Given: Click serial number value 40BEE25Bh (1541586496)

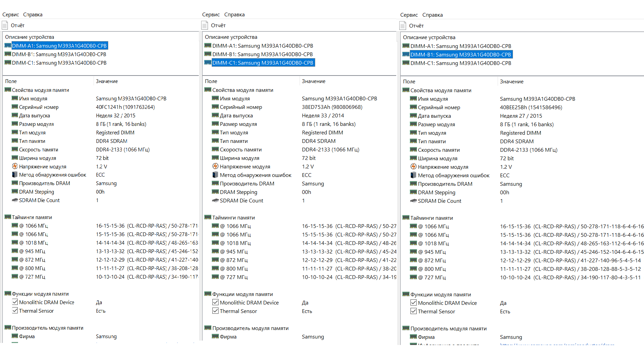Looking at the screenshot, I should (531, 107).
